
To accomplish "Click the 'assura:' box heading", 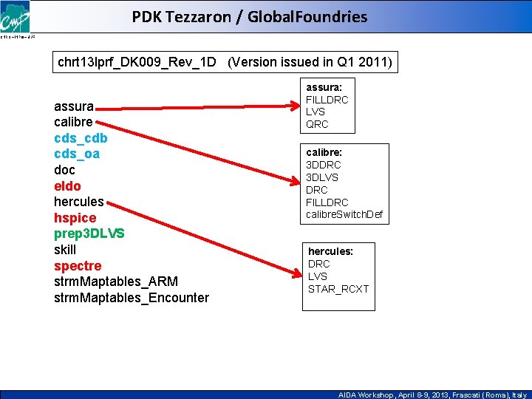I will click(324, 87).
